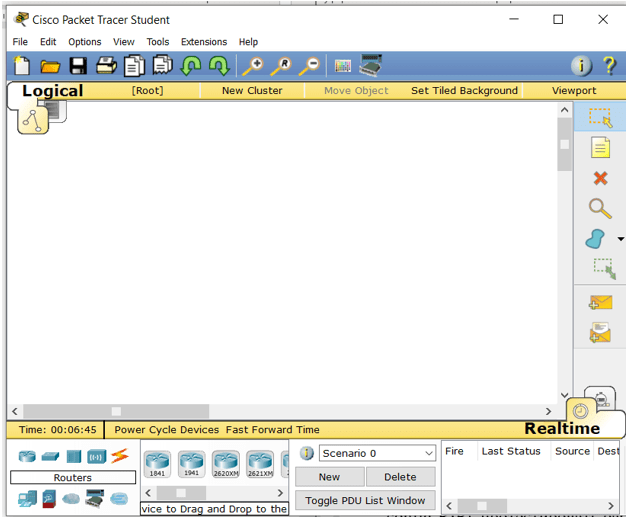Select the Connections lightning bolt icon
630x522 pixels.
click(x=120, y=456)
